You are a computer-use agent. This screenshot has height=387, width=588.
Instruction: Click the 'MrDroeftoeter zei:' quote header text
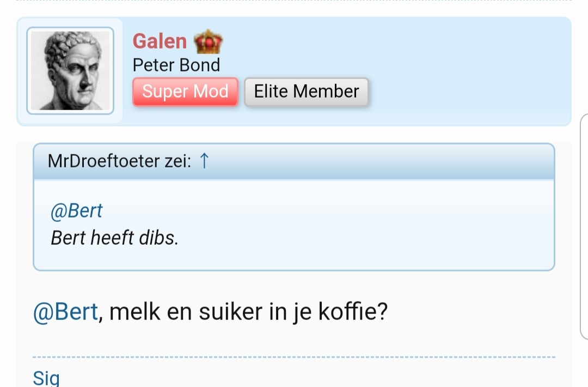[x=119, y=161]
